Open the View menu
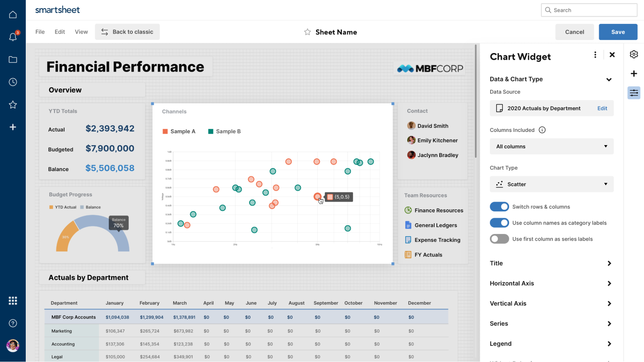Viewport: 644px width, 362px height. point(81,32)
